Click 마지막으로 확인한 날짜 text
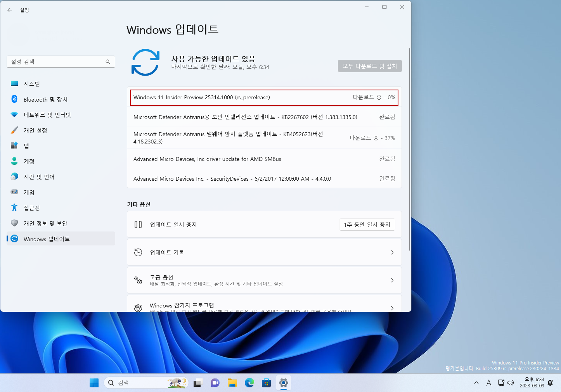The width and height of the screenshot is (561, 392). (220, 67)
